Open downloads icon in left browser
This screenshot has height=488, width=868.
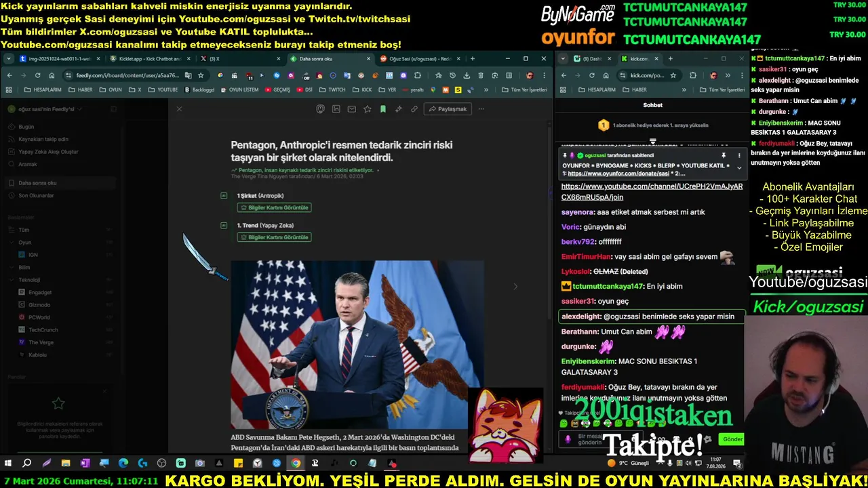point(467,75)
